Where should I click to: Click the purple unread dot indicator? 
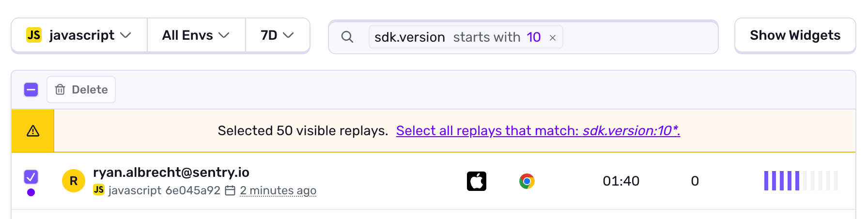(31, 192)
